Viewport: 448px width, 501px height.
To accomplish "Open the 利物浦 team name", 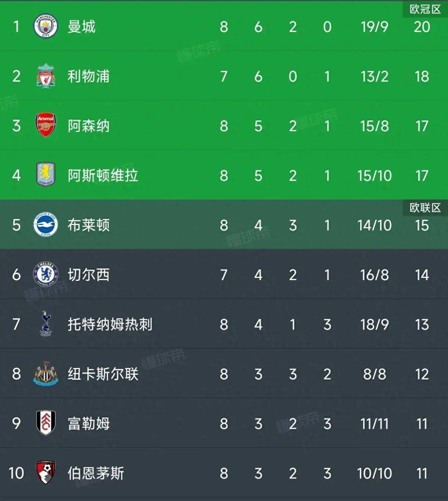I will (x=88, y=76).
